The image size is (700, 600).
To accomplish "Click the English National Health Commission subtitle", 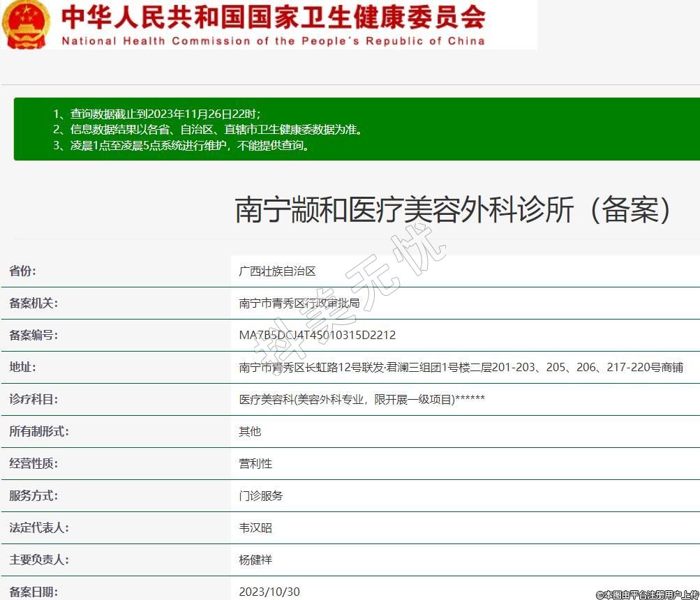I will [273, 40].
